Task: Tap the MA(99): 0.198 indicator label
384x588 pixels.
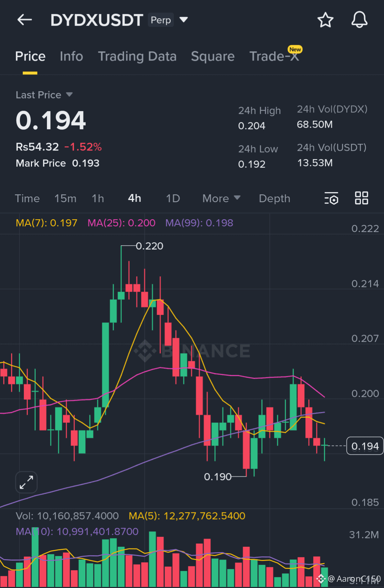Action: 199,223
